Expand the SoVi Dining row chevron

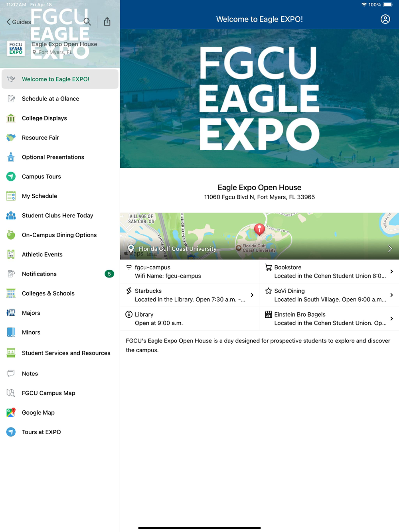pos(392,295)
